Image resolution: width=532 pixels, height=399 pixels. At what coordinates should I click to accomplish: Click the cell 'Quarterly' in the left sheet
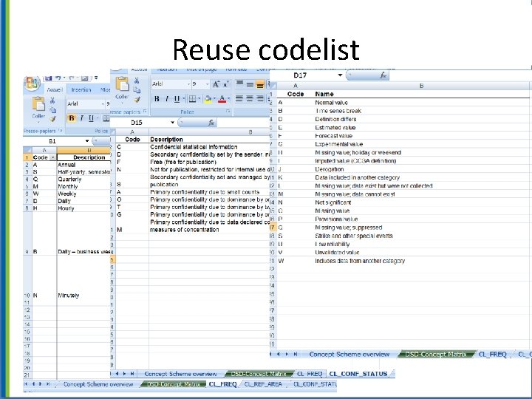83,179
